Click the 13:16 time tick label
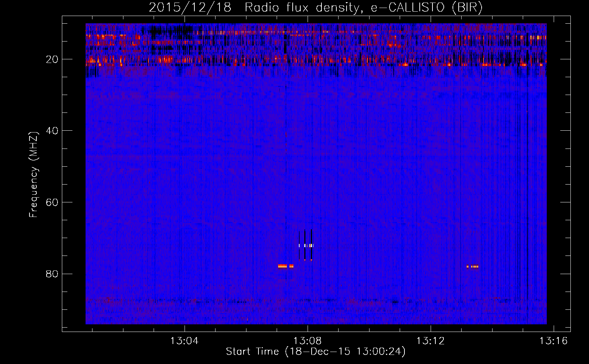Screen dimensions: 589x364 pos(554,341)
